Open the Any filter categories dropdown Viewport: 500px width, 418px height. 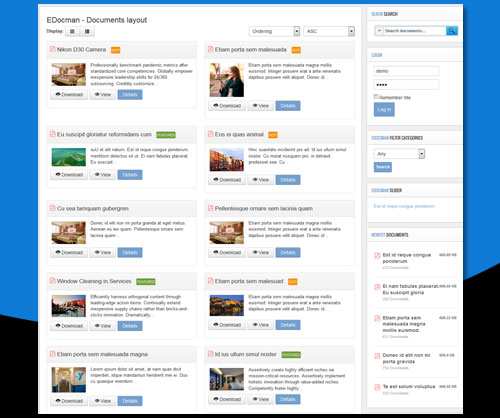click(399, 154)
